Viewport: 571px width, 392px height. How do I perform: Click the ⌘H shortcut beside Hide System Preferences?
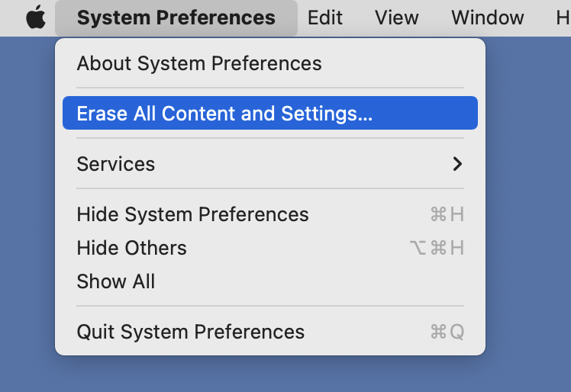click(447, 214)
